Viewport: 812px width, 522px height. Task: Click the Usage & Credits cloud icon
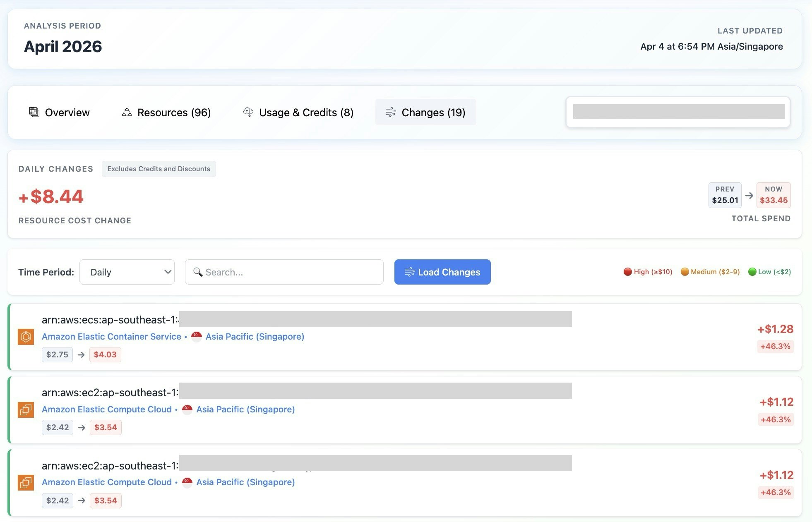(x=248, y=112)
